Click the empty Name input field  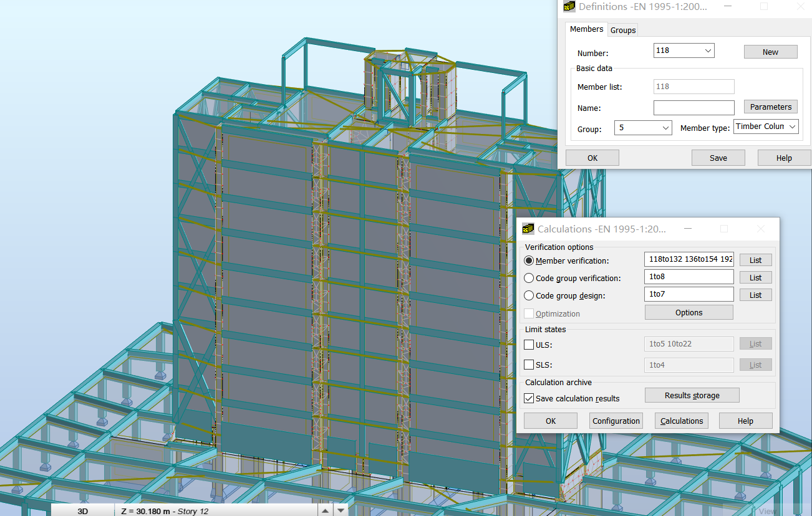tap(694, 107)
